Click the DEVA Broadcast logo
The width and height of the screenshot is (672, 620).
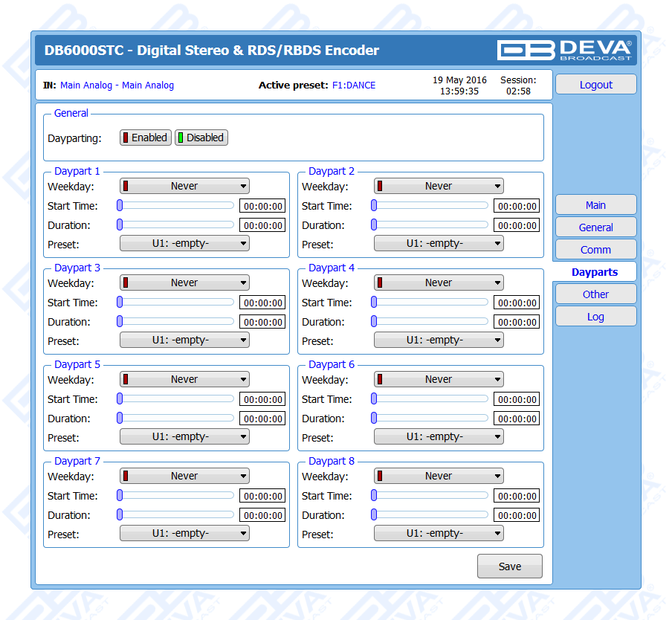(x=565, y=50)
